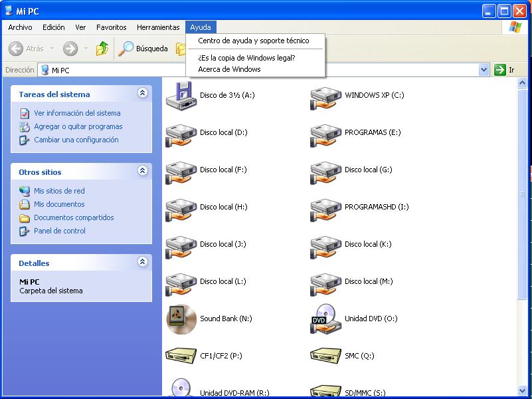Collapse the Tareas del sistema panel

pyautogui.click(x=143, y=92)
